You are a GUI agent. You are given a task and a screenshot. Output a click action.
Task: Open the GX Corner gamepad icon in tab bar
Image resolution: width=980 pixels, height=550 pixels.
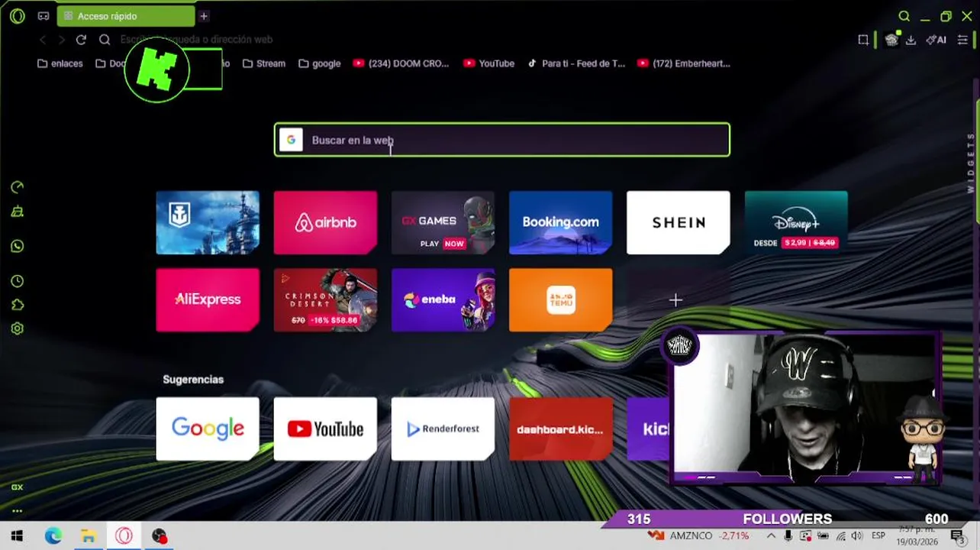[x=44, y=16]
